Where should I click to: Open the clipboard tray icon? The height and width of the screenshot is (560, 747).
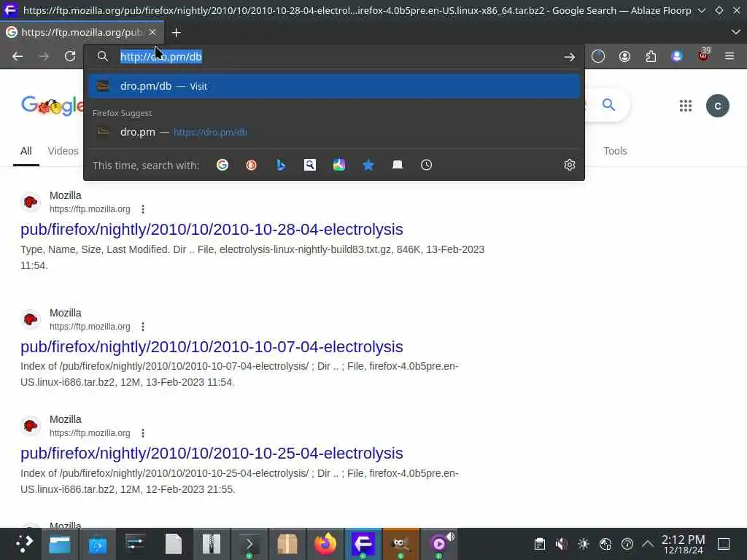click(539, 544)
